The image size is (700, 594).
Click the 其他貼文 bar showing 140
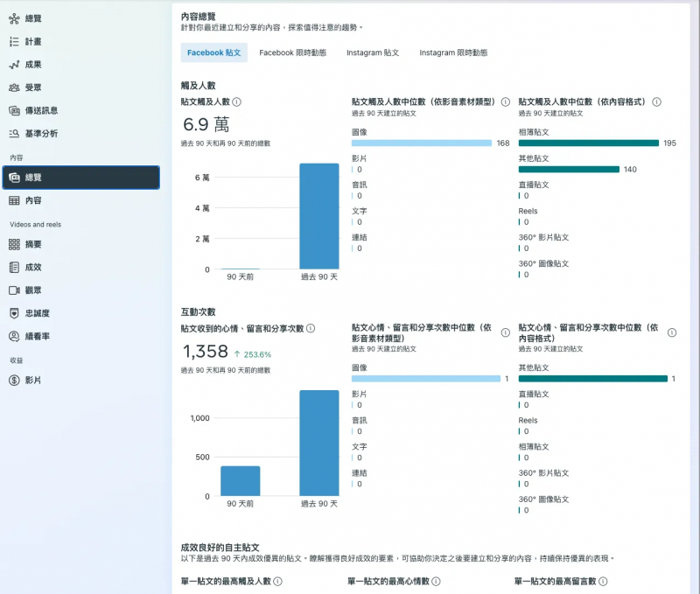[569, 170]
